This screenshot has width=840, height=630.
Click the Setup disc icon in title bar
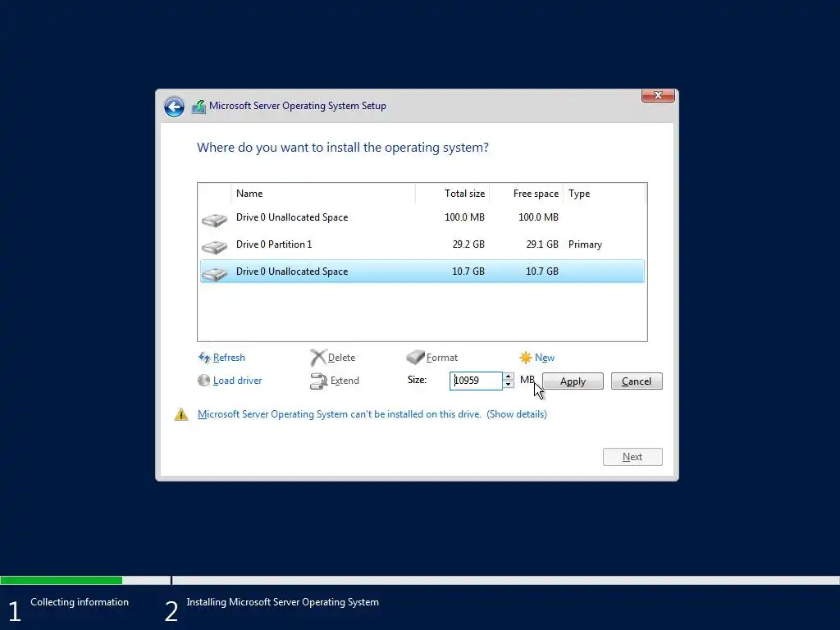point(199,107)
